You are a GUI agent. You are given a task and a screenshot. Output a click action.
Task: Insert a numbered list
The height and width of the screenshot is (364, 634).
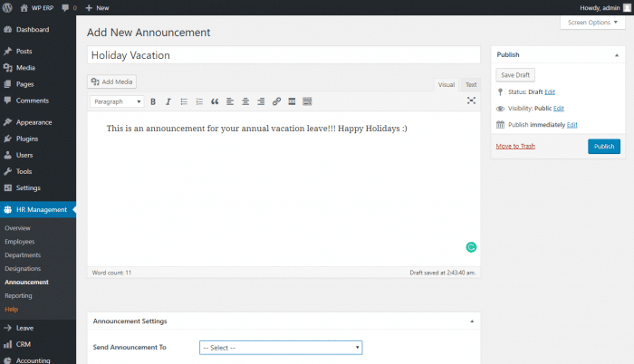[199, 101]
